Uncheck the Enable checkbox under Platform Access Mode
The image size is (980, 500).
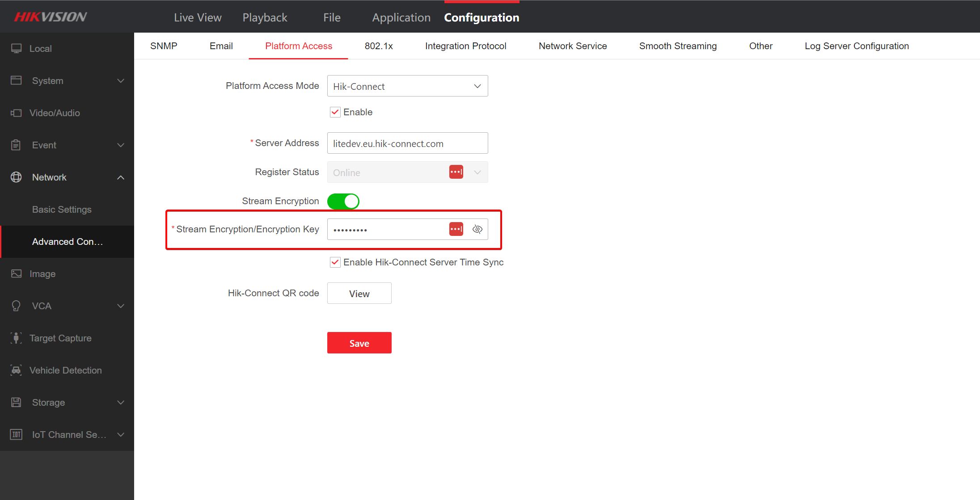[335, 112]
